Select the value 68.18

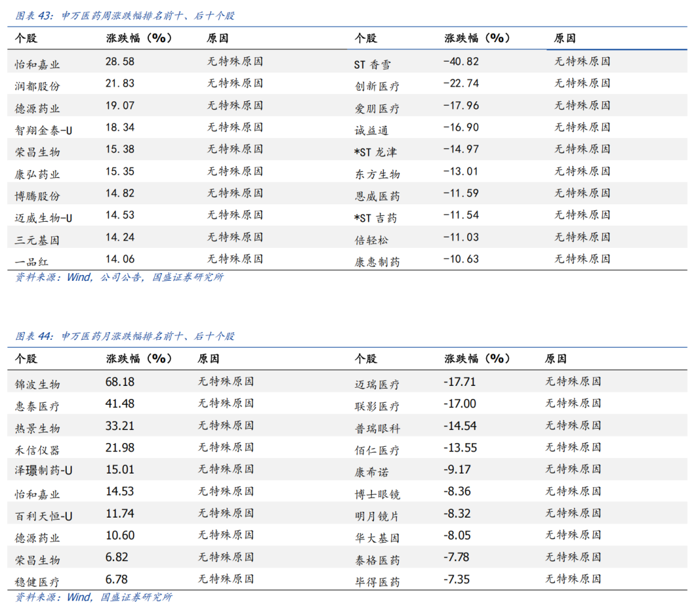pyautogui.click(x=120, y=382)
